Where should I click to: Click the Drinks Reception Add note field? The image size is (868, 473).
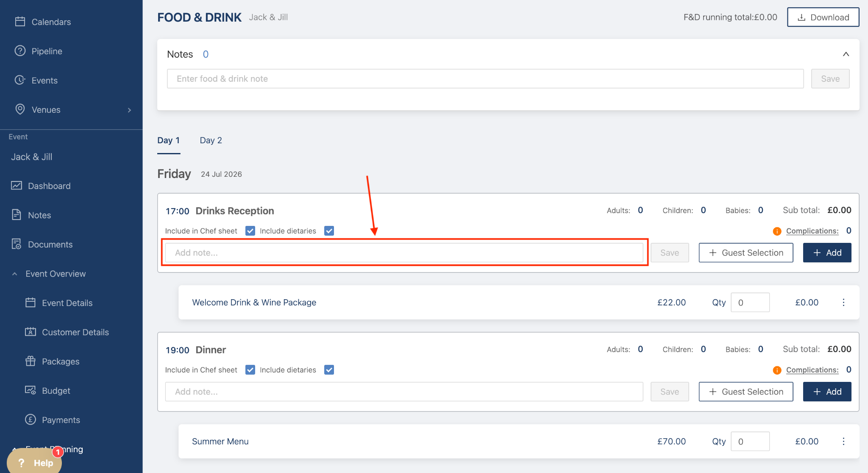pyautogui.click(x=403, y=253)
